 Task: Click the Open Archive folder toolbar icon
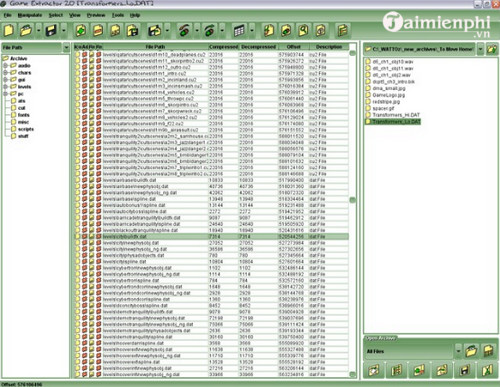[x=26, y=30]
